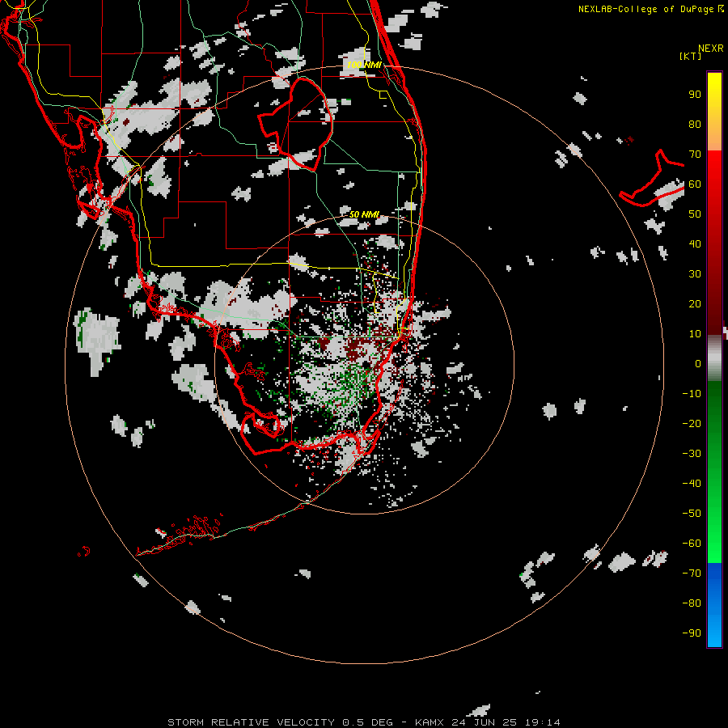The width and height of the screenshot is (728, 728).
Task: Click the '100 NMI' range ring label
Action: coord(364,65)
